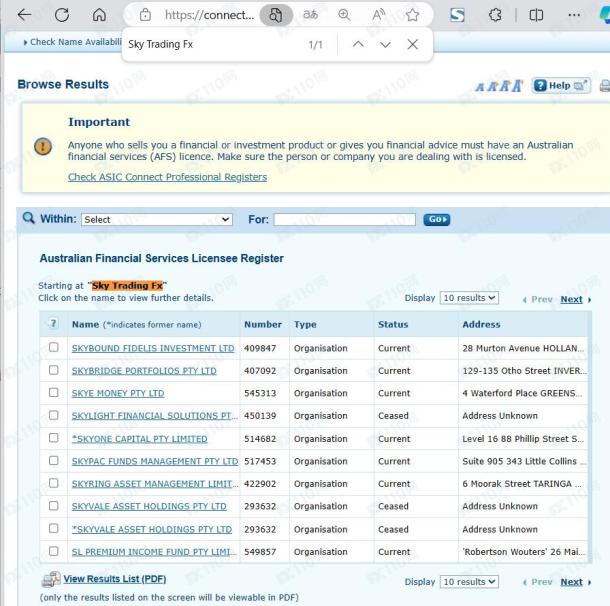
Task: Open the Display 10 results dropdown below the table
Action: 469,582
